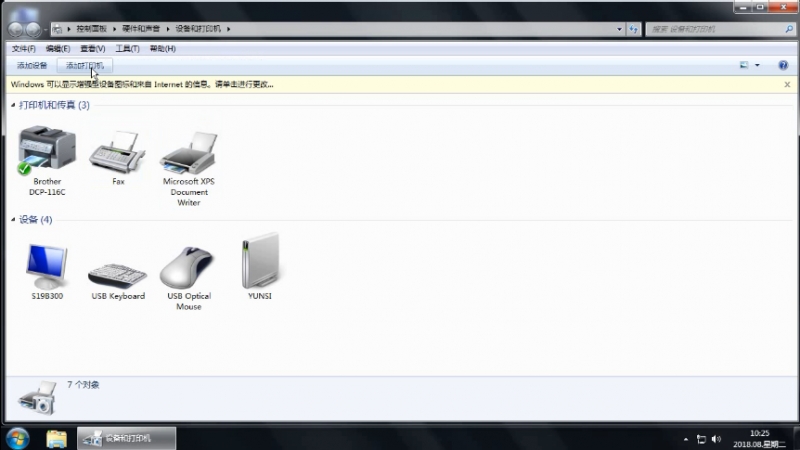Open the 查看(V) menu
The width and height of the screenshot is (800, 450).
click(92, 48)
